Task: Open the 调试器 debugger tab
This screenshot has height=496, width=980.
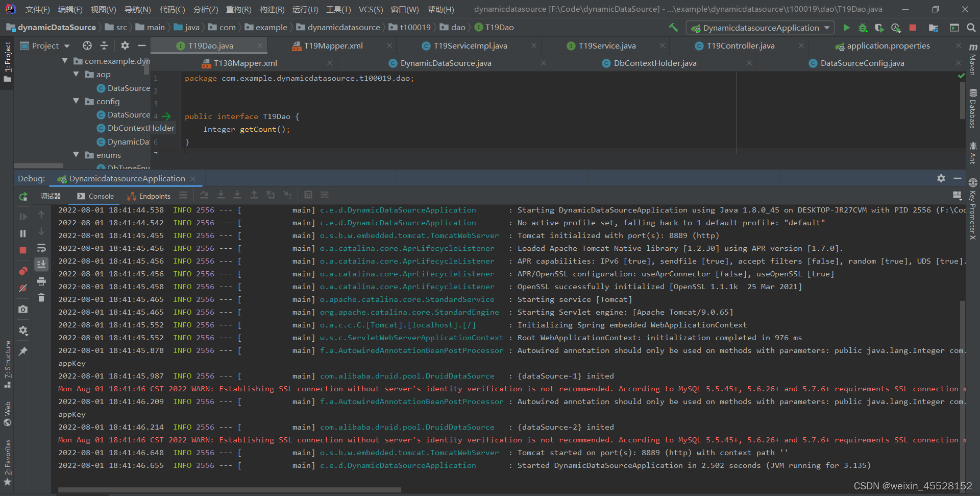Action: pos(51,196)
